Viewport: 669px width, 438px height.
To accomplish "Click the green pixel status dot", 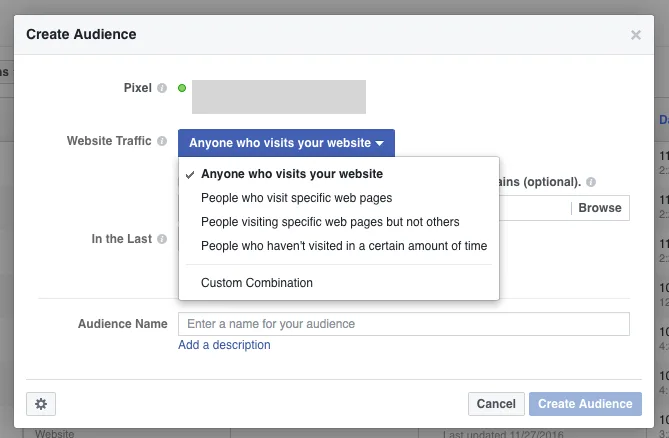I will 182,89.
